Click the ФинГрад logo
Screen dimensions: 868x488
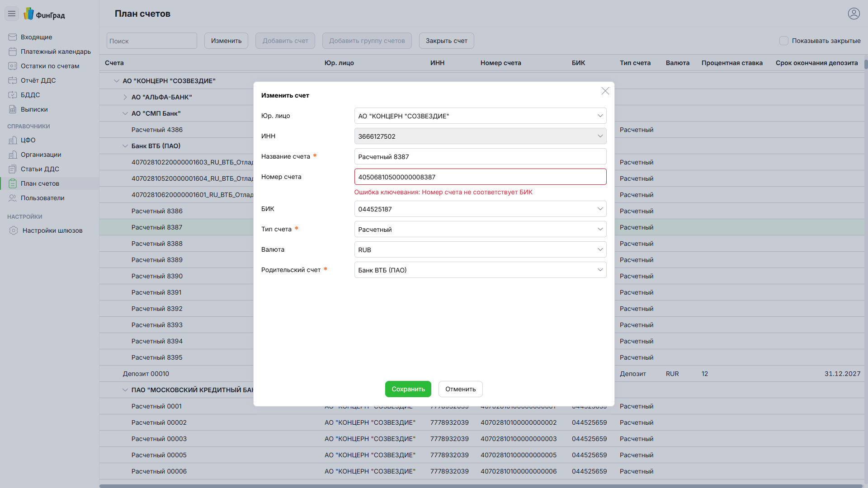pyautogui.click(x=44, y=14)
